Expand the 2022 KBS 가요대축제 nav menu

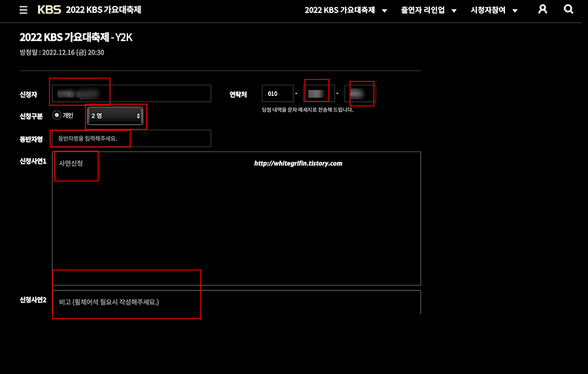[346, 10]
